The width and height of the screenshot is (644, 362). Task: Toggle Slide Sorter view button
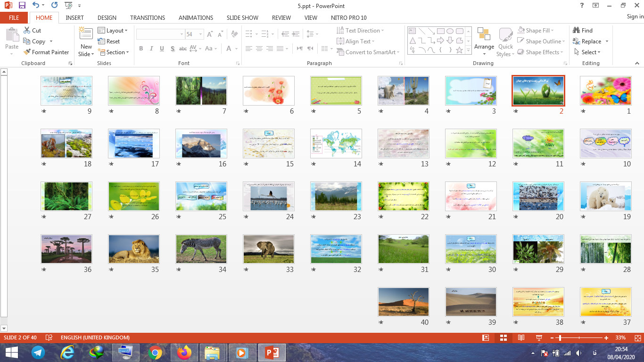(504, 338)
